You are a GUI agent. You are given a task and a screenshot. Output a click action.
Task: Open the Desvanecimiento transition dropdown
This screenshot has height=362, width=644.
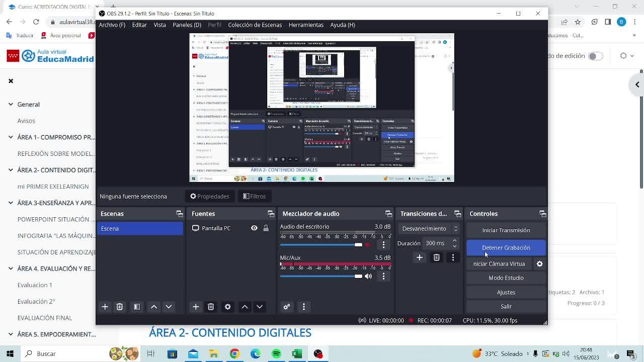[x=429, y=229]
